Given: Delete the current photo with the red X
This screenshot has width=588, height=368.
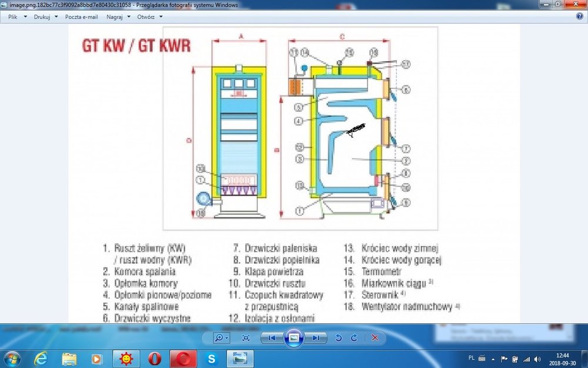Looking at the screenshot, I should (375, 337).
